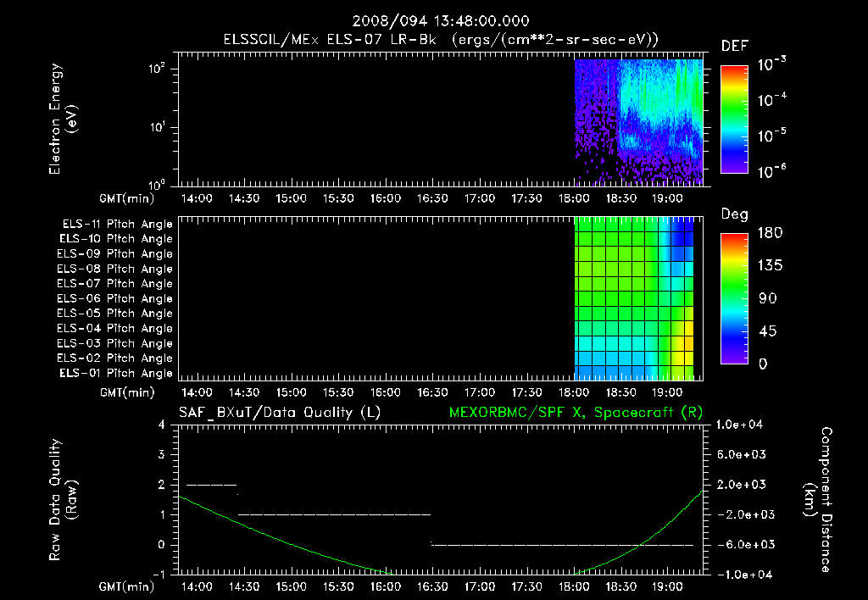Click the electron energy spectrogram data region
The width and height of the screenshot is (868, 600).
[638, 122]
